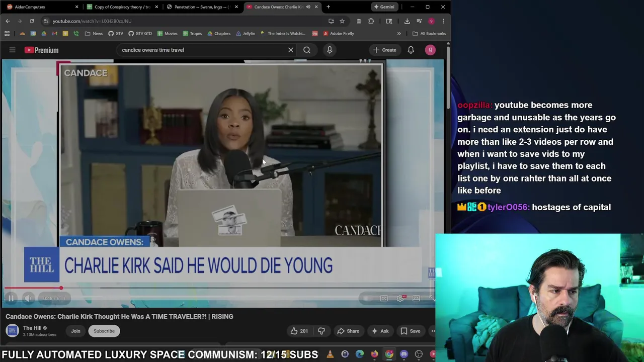Like the video
Image resolution: width=644 pixels, height=362 pixels.
click(299, 331)
